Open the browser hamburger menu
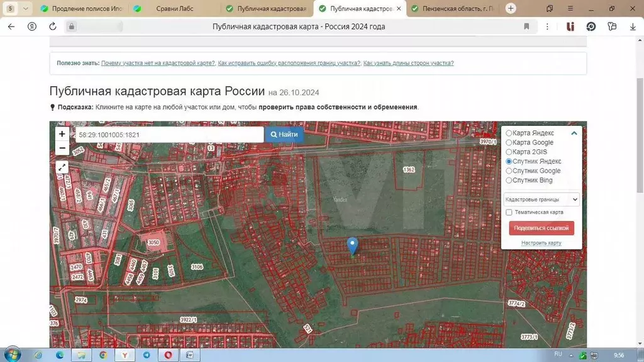This screenshot has width=644, height=362. pos(570,8)
